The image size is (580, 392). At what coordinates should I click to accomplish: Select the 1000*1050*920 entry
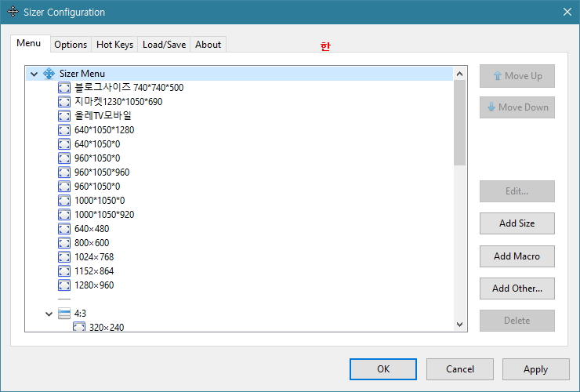[104, 215]
